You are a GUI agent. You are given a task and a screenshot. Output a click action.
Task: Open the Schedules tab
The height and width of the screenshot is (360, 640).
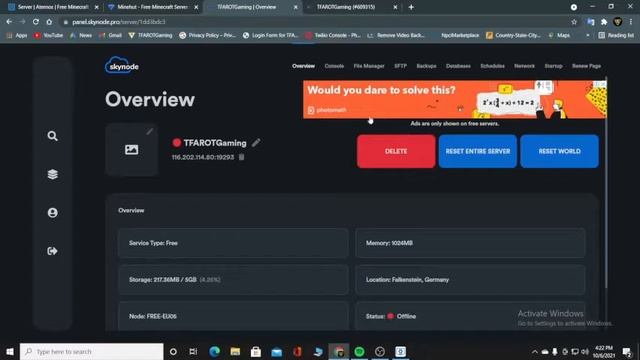coord(493,66)
